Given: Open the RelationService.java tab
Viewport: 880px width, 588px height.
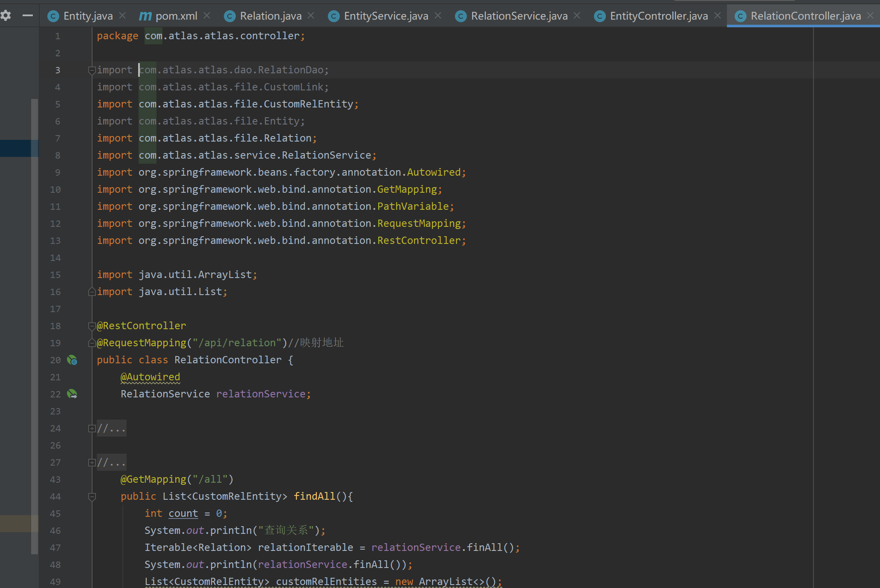Looking at the screenshot, I should tap(519, 16).
